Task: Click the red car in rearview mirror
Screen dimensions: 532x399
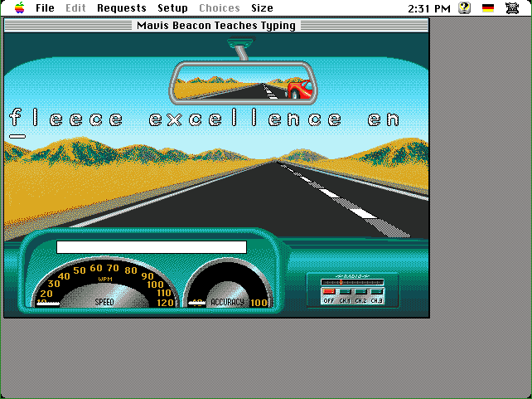Action: click(299, 88)
